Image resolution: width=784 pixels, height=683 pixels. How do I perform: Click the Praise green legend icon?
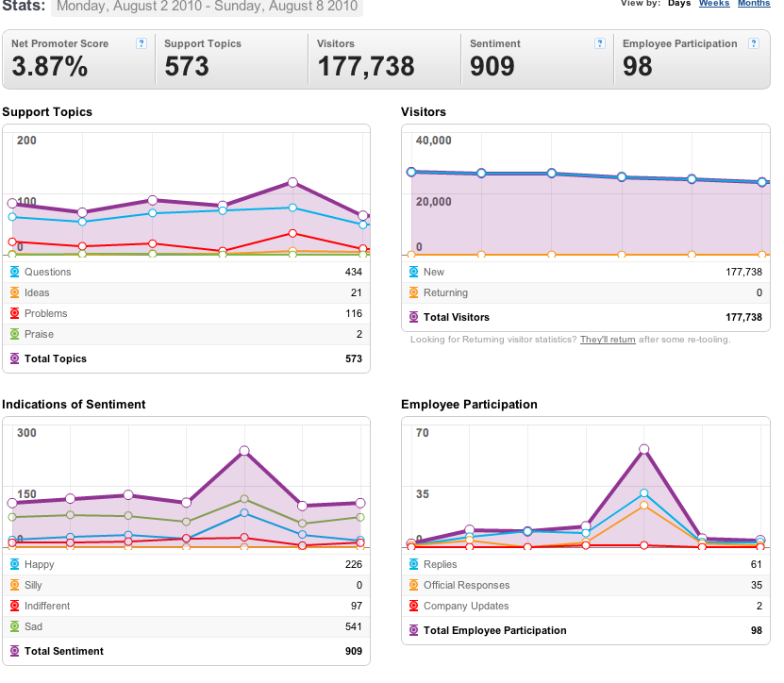click(x=14, y=334)
